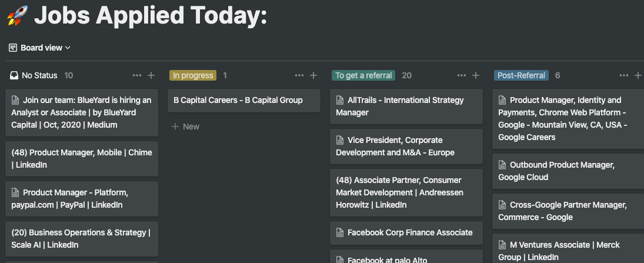Click the Post-Referral status tag
644x263 pixels.
[521, 75]
